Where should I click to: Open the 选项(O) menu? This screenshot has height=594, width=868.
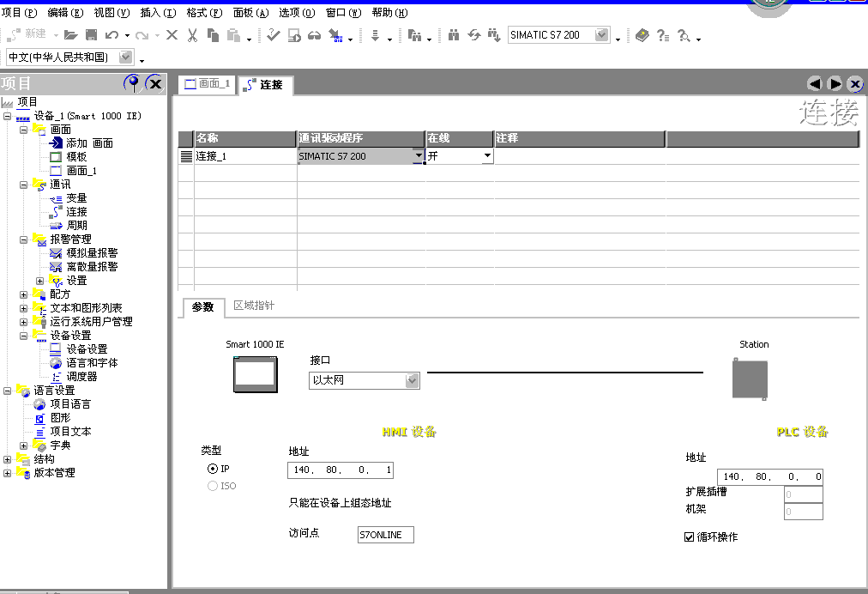click(297, 12)
